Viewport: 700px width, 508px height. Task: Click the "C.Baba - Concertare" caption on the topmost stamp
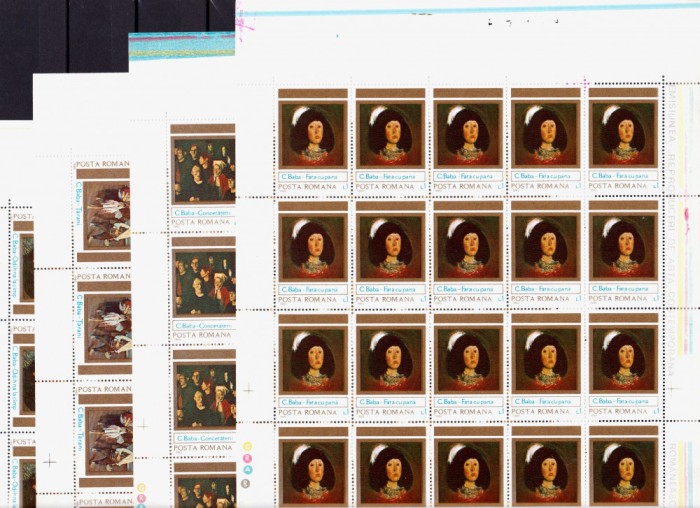(201, 212)
